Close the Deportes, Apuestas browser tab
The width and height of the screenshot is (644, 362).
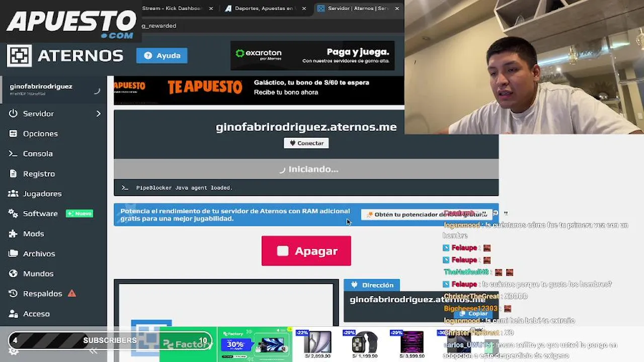[x=303, y=9]
